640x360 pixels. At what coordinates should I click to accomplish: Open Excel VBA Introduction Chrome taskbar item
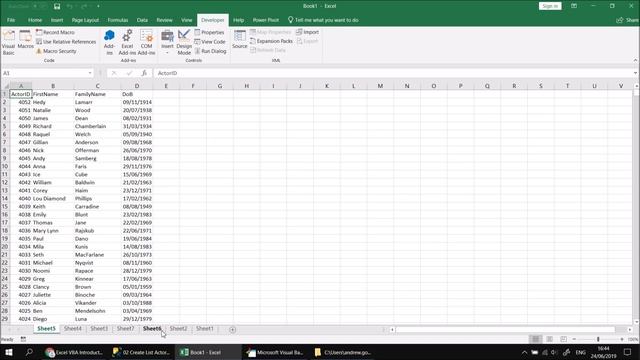(x=75, y=352)
